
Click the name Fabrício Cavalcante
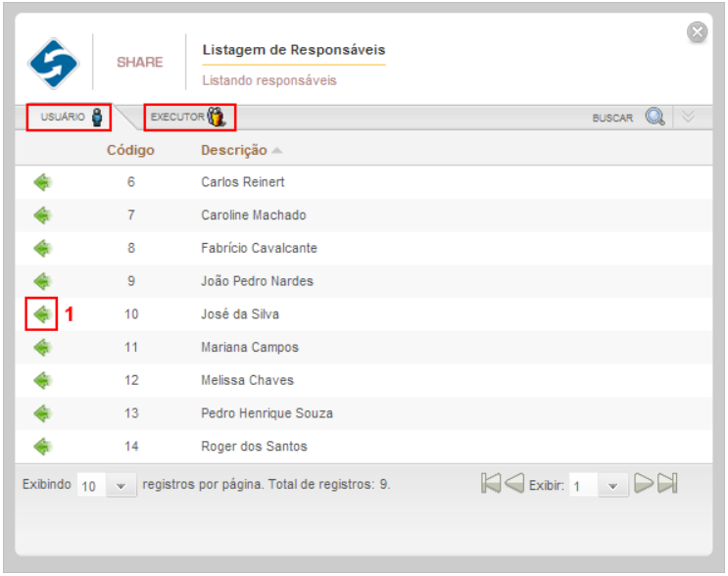[259, 248]
